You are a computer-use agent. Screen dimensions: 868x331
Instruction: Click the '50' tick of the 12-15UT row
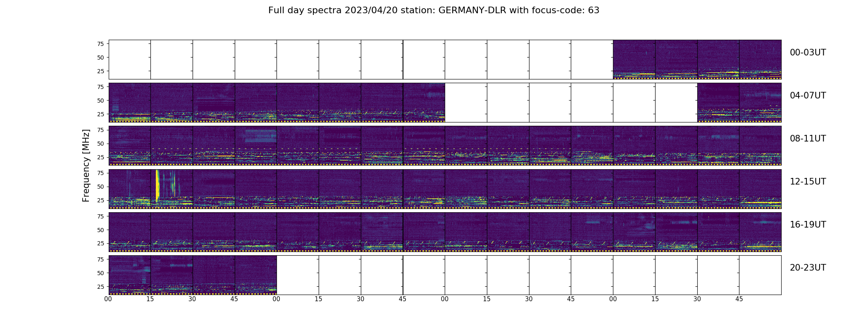100,187
